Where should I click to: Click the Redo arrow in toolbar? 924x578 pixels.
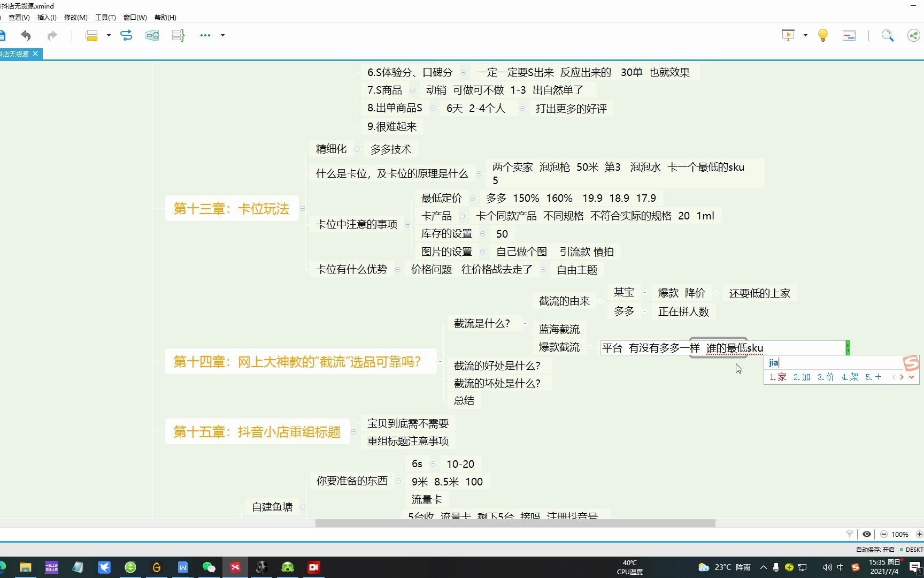coord(52,35)
